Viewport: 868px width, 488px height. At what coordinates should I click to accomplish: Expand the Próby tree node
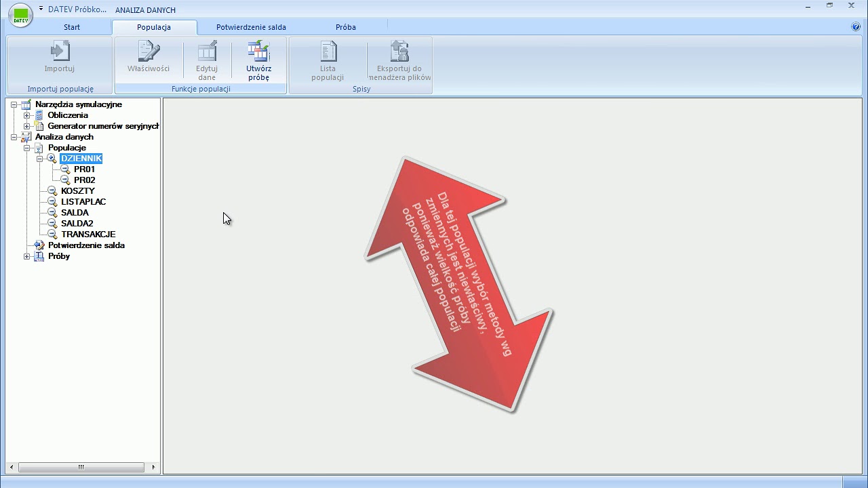pyautogui.click(x=26, y=256)
